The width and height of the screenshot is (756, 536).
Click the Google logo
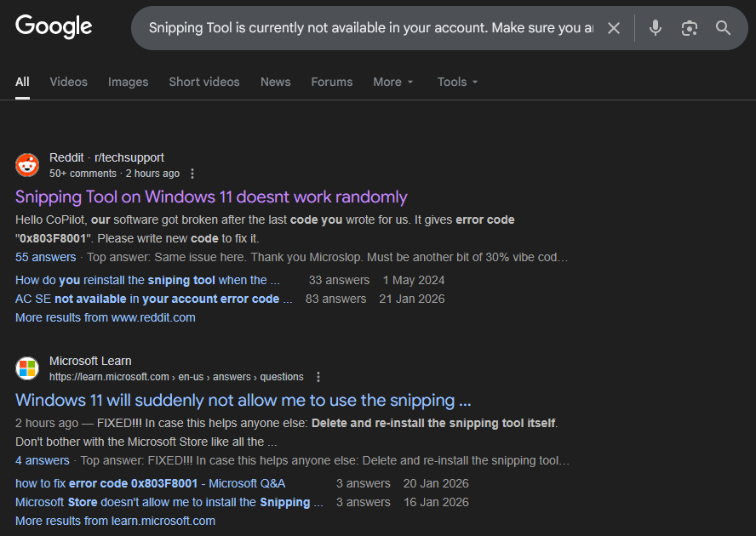point(54,26)
